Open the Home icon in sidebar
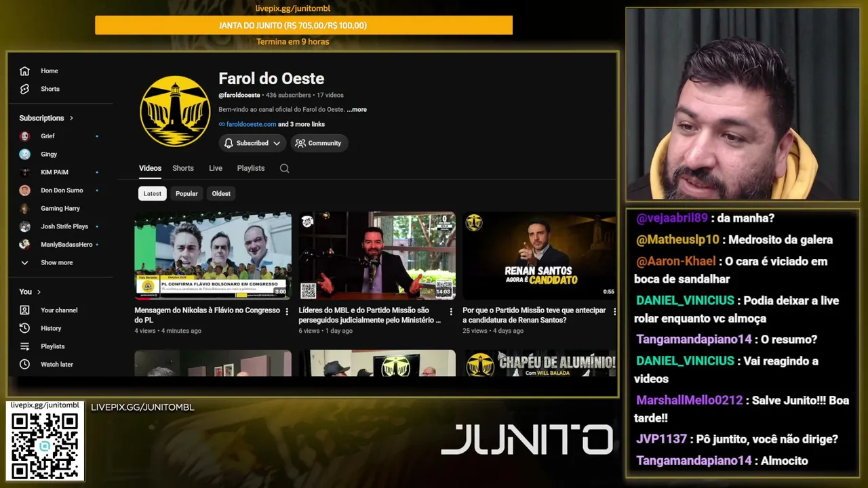 (x=24, y=71)
